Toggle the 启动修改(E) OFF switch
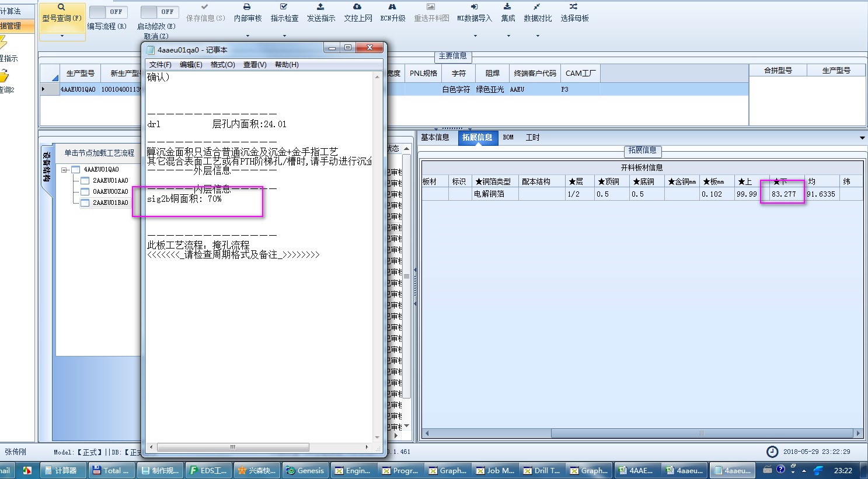The image size is (868, 479). [x=159, y=12]
